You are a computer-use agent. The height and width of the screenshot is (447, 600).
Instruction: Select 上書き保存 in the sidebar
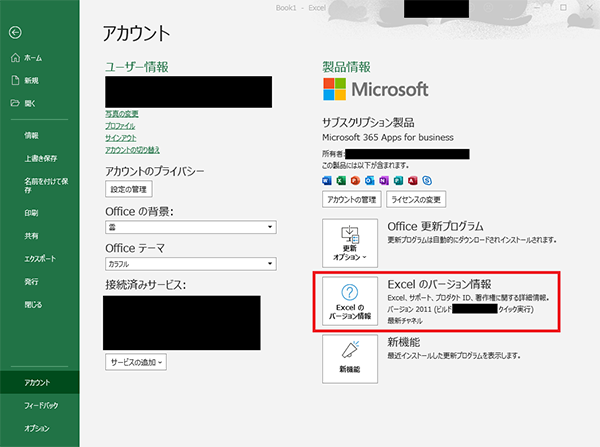click(x=41, y=158)
